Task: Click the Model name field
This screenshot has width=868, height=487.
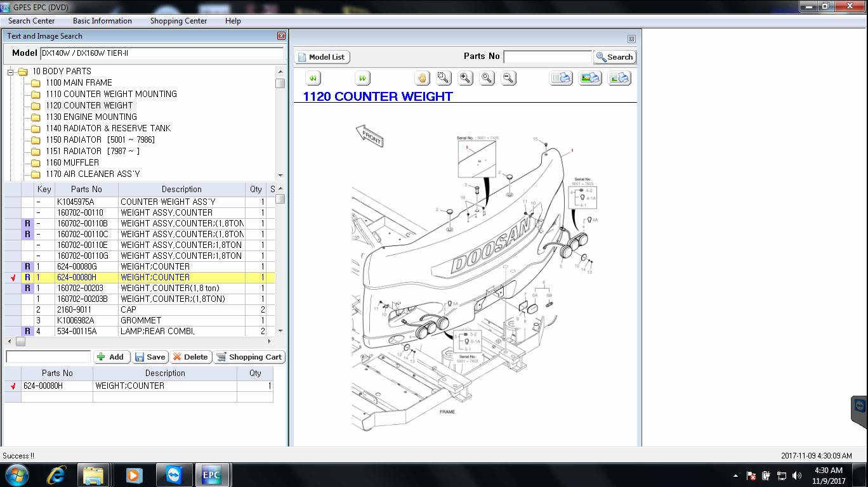Action: point(162,53)
